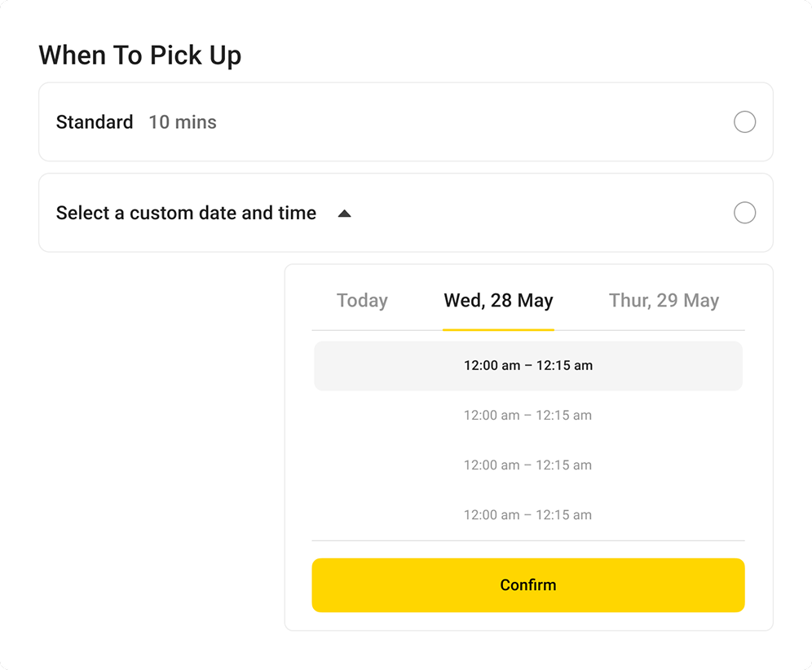
Task: Close the date picker via its disclosure arrow
Action: tap(345, 213)
